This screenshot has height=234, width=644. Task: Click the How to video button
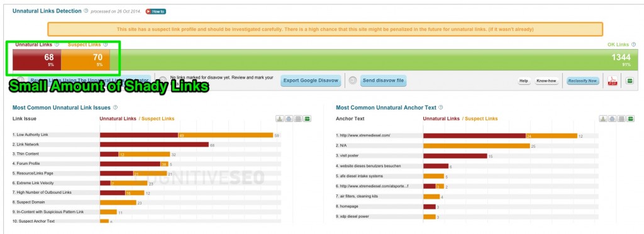click(x=156, y=11)
